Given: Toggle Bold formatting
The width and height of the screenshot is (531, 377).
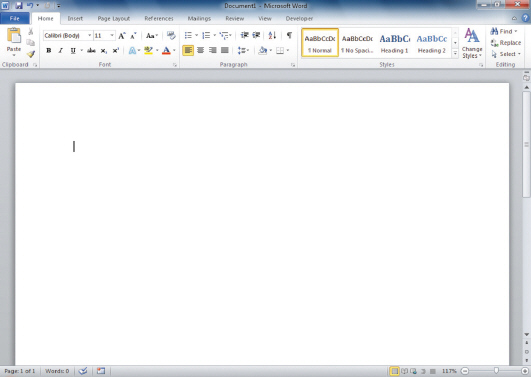Looking at the screenshot, I should coord(49,50).
